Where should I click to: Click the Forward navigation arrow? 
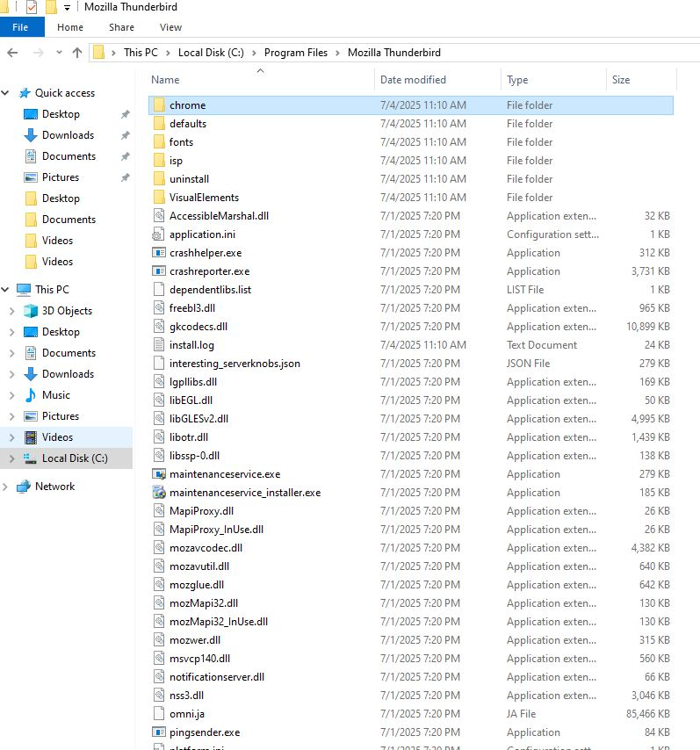39,53
